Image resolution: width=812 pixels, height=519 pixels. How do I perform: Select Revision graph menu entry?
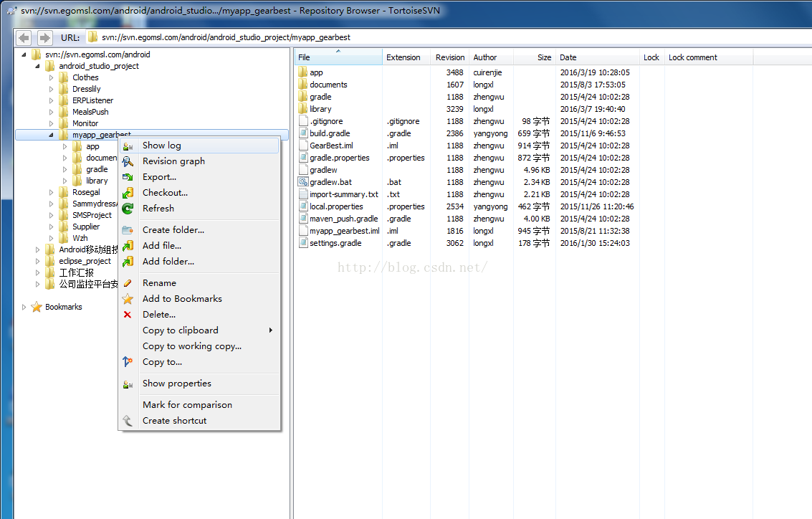(199, 161)
